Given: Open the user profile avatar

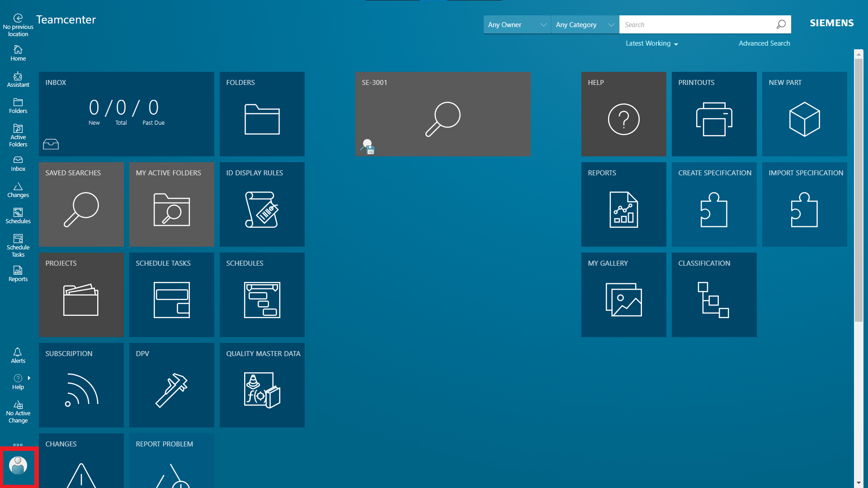Looking at the screenshot, I should [x=18, y=465].
